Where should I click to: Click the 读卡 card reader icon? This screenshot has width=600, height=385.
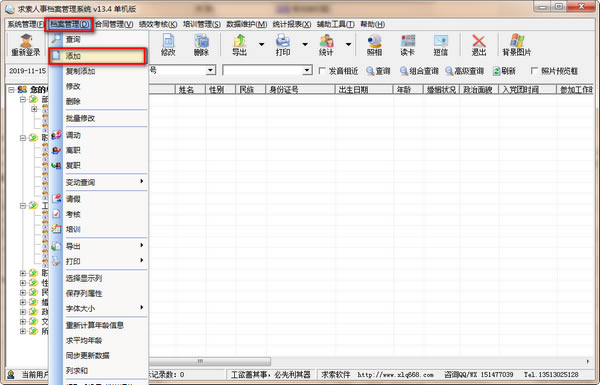(x=408, y=45)
